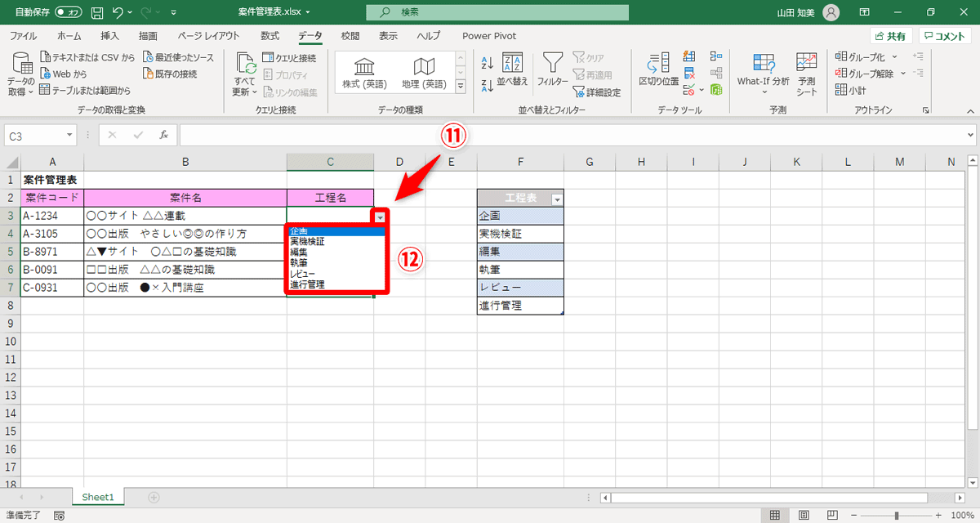
Task: Switch to the ホーム tab
Action: [69, 36]
